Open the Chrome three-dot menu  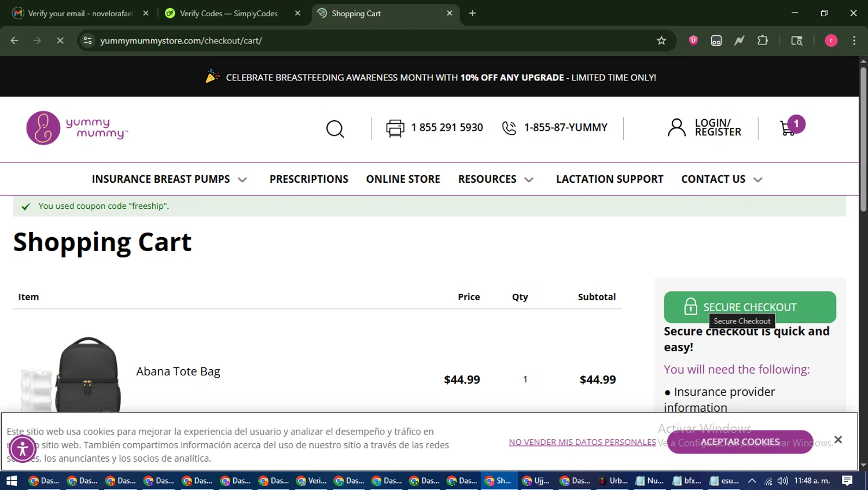854,40
